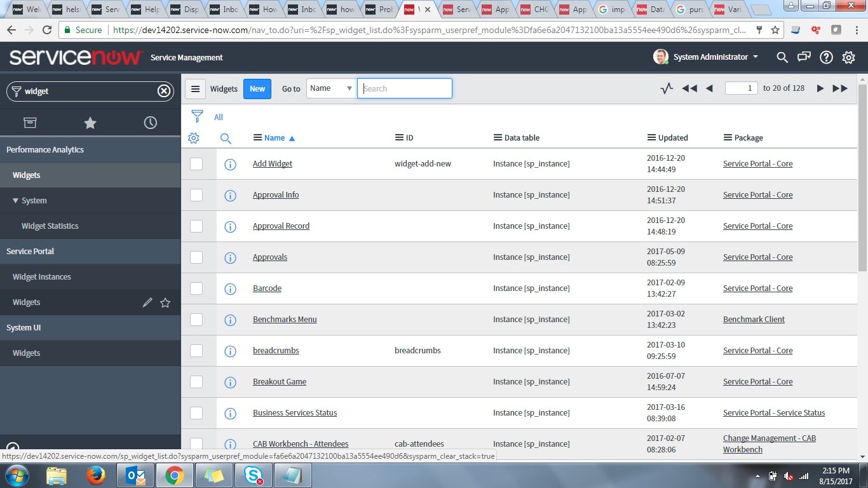Open Data table column options menu

498,138
